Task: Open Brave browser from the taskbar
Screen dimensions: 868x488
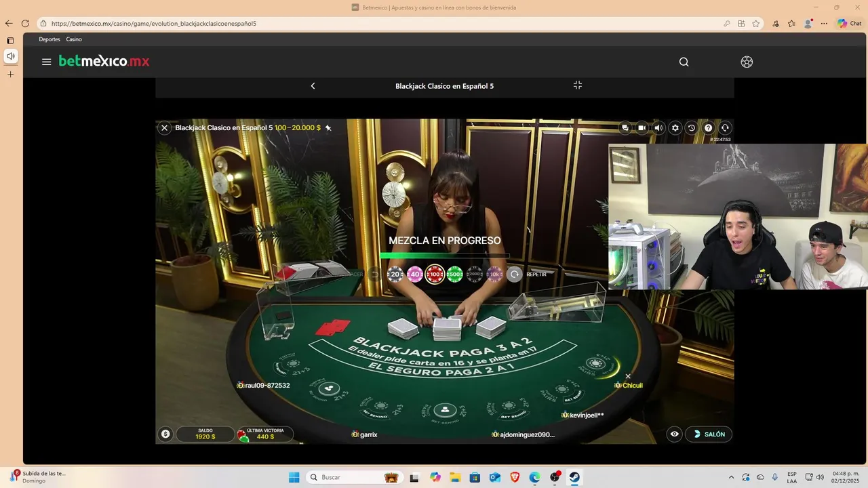Action: click(515, 477)
